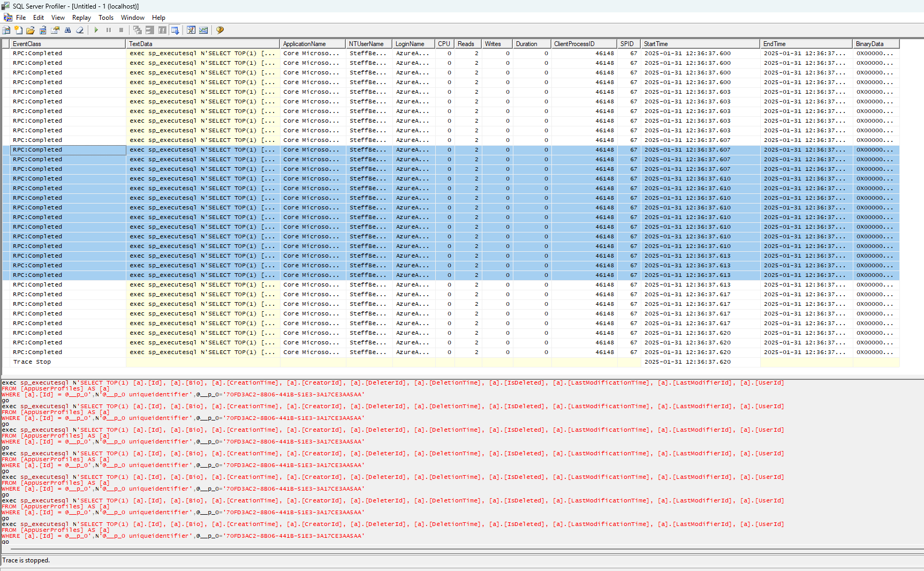Click the Find binoculars icon
This screenshot has height=571, width=924.
pos(67,31)
